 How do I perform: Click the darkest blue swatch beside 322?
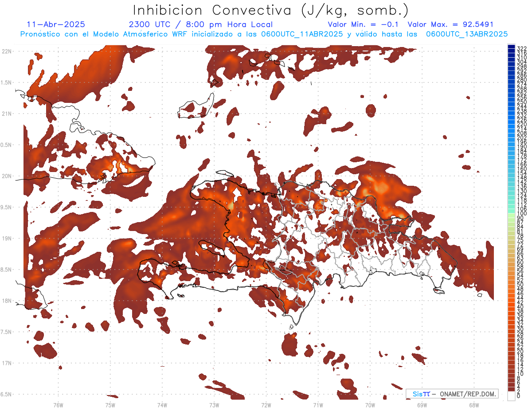[511, 47]
